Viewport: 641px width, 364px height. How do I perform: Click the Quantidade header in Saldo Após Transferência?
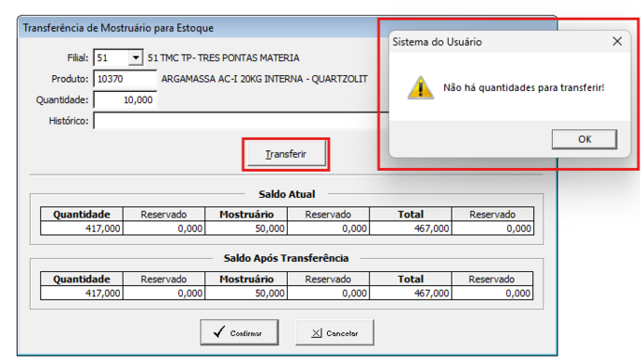82,279
